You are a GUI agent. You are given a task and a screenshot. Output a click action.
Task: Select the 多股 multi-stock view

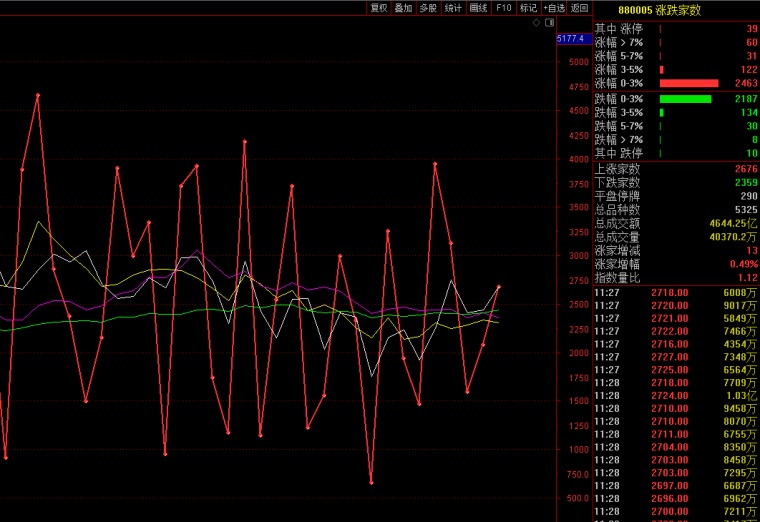click(428, 8)
